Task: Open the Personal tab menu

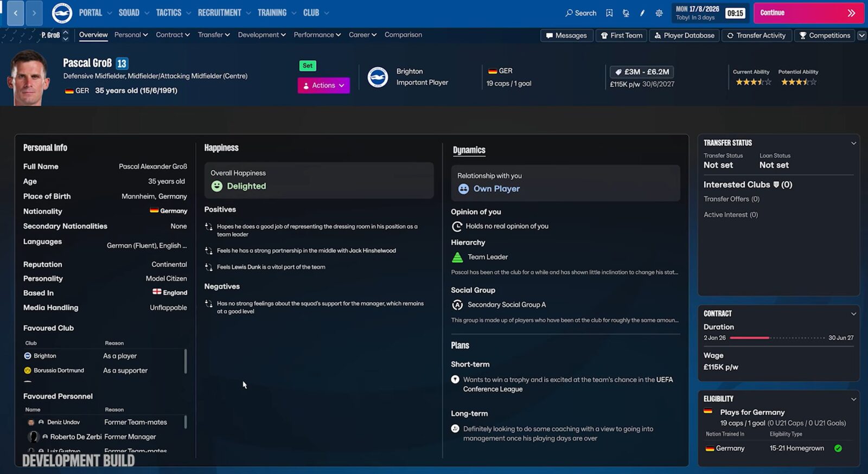Action: (131, 35)
